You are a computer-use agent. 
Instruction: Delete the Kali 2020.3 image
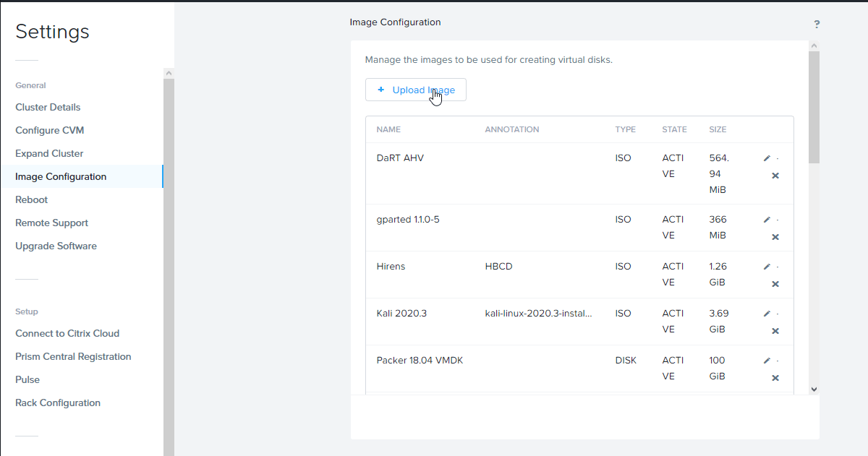click(x=775, y=331)
